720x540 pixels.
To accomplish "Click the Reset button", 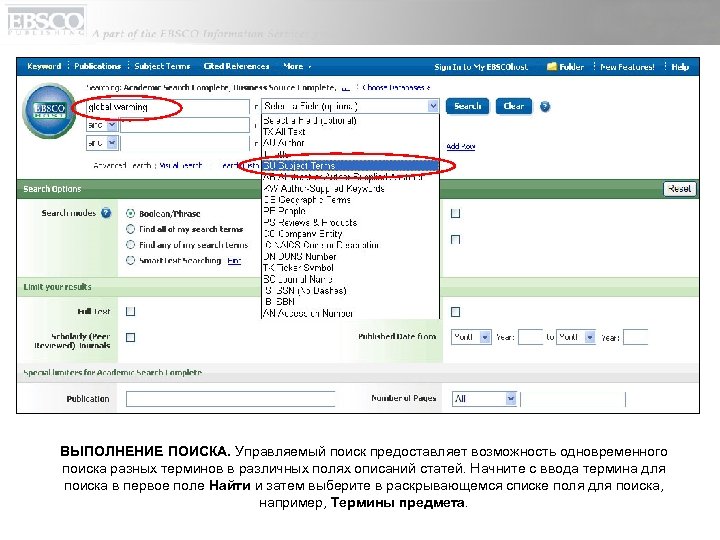I will point(680,189).
